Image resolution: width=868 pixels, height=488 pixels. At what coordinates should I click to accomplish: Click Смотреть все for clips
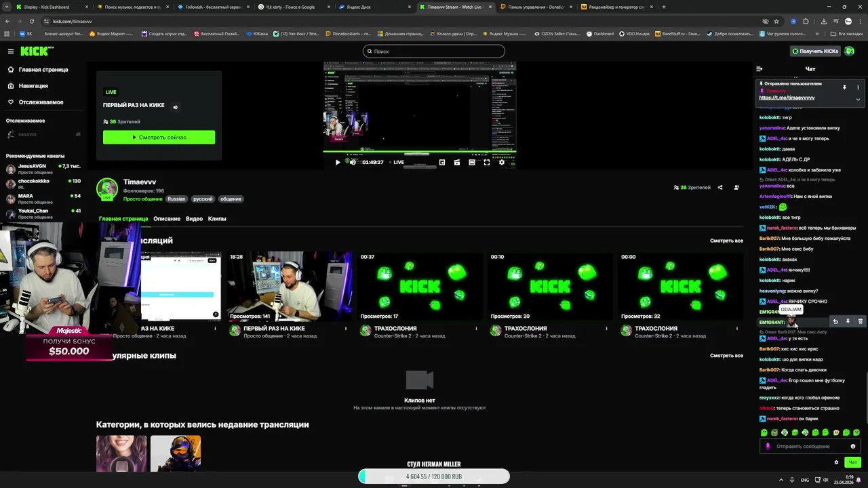click(x=726, y=355)
